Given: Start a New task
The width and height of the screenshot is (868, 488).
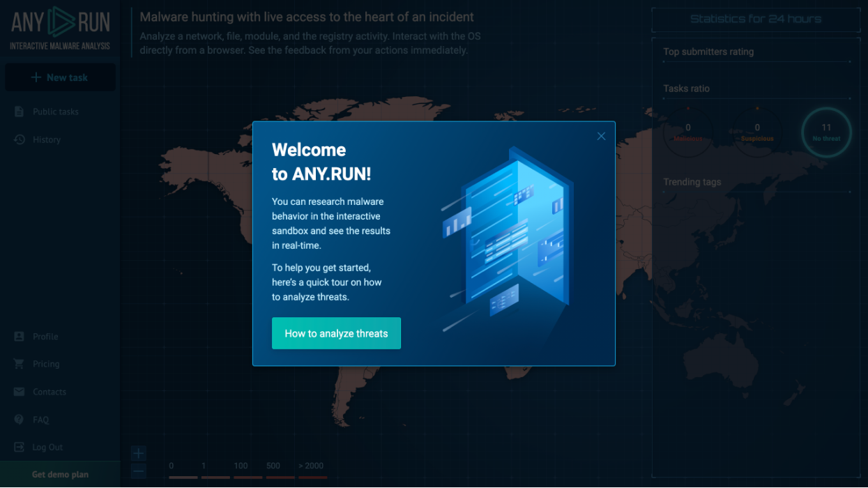Looking at the screenshot, I should 60,77.
